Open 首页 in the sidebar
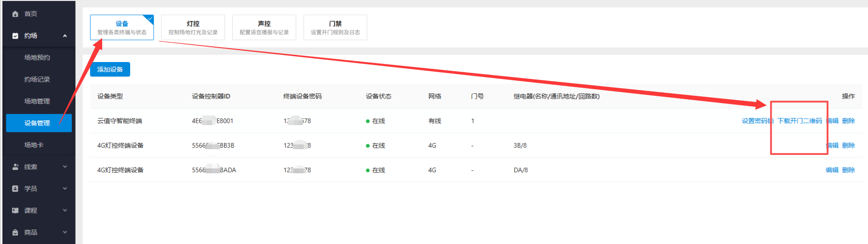 click(31, 14)
